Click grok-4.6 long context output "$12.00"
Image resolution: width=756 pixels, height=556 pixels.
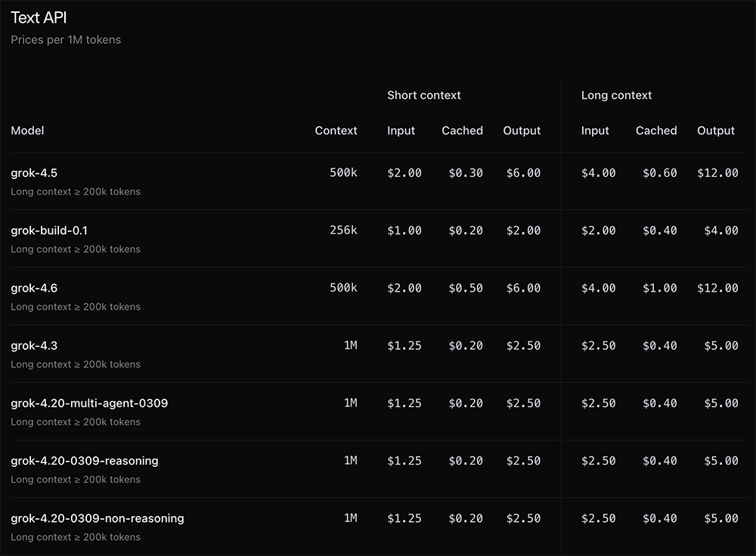click(717, 288)
